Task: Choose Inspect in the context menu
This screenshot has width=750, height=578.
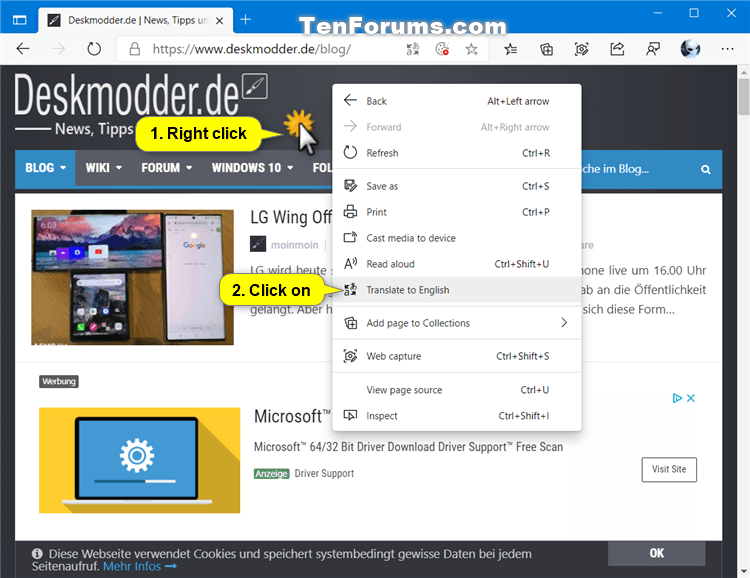Action: (x=457, y=416)
